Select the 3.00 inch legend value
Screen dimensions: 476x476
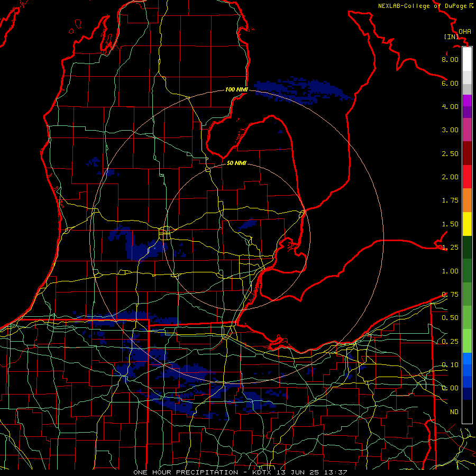(450, 130)
